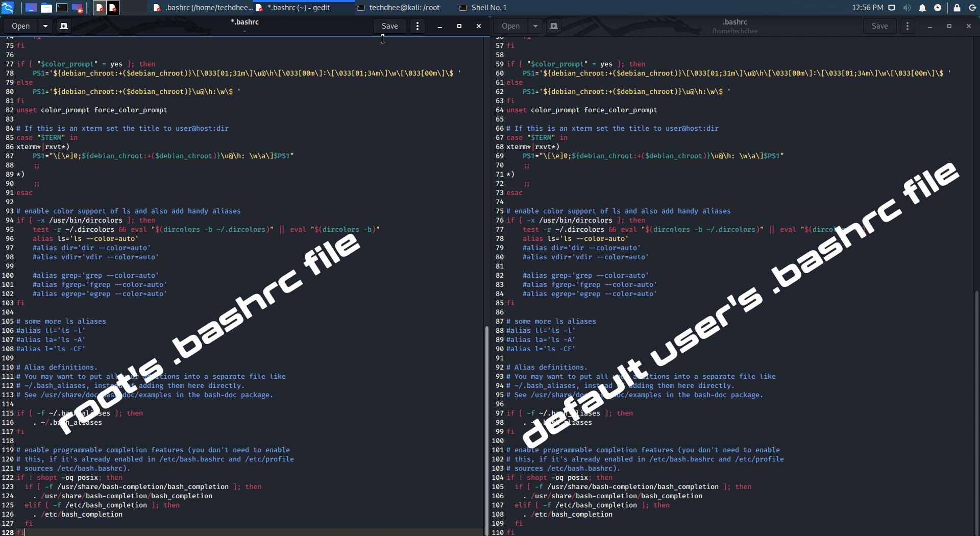This screenshot has height=536, width=980.
Task: Save the right .bashrc file
Action: (x=879, y=26)
